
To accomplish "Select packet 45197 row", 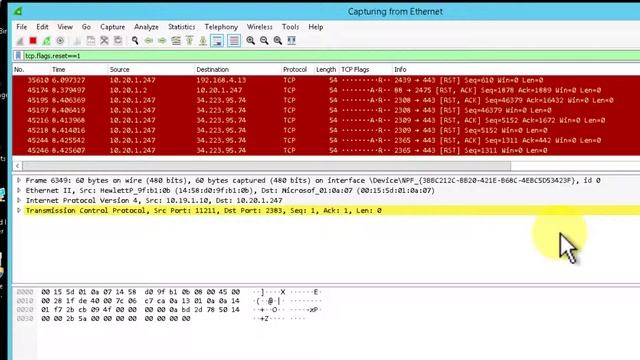I will (x=326, y=110).
